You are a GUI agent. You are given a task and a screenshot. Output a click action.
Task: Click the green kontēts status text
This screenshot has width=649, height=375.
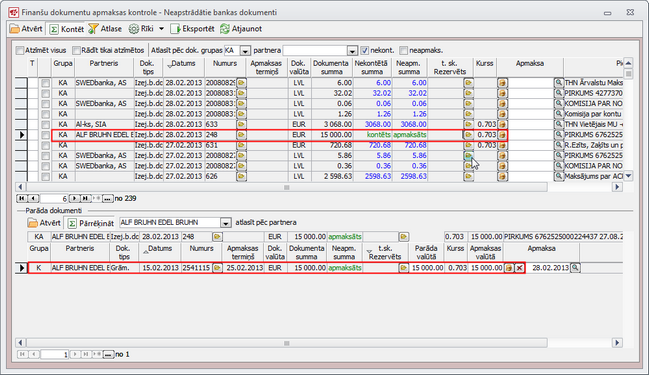point(379,135)
